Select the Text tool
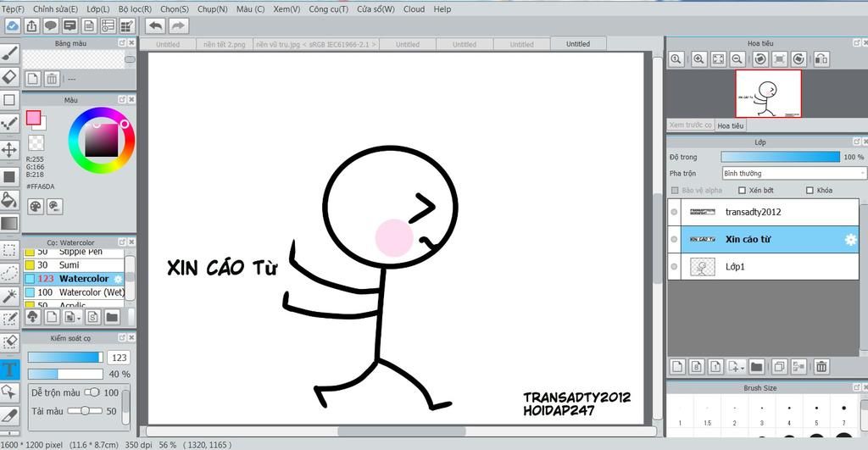 9,369
